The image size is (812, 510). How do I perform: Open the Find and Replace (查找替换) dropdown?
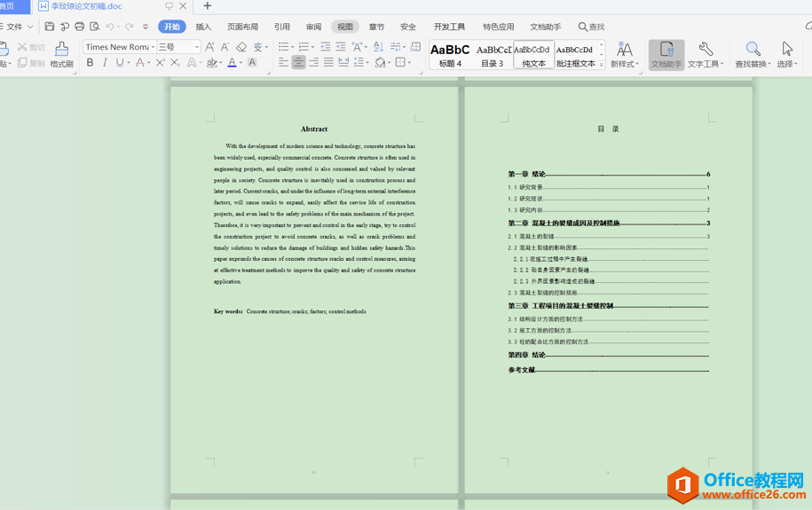(753, 55)
